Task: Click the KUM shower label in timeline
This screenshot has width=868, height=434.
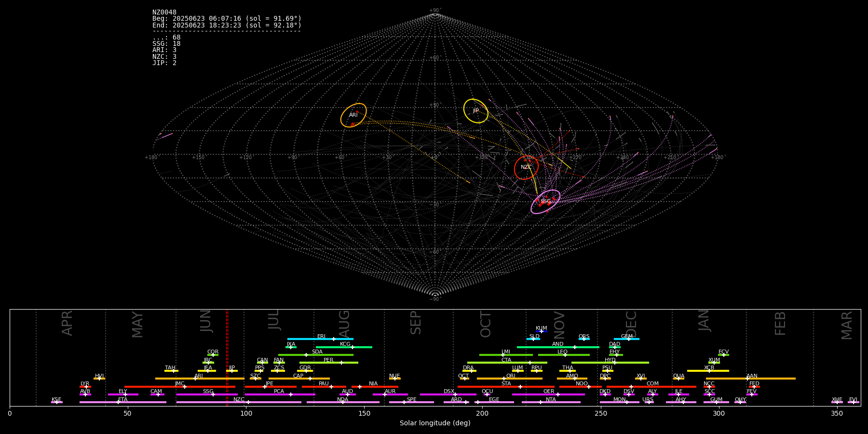Action: pyautogui.click(x=542, y=328)
